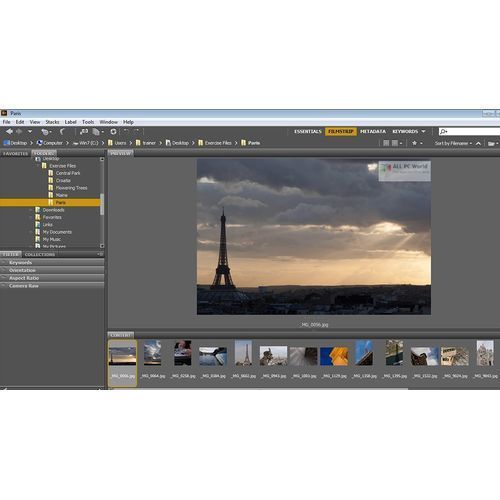Screen dimensions: 500x500
Task: Click the Bridge application icon in title bar
Action: click(4, 113)
